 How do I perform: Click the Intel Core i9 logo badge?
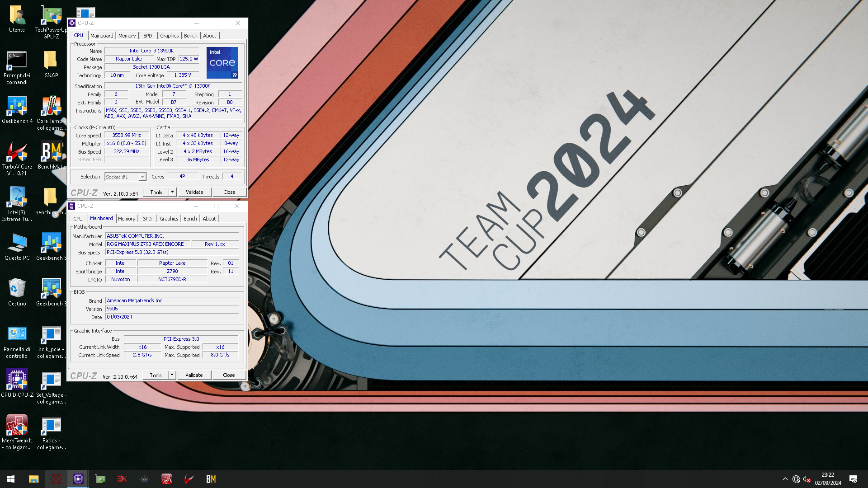[222, 63]
